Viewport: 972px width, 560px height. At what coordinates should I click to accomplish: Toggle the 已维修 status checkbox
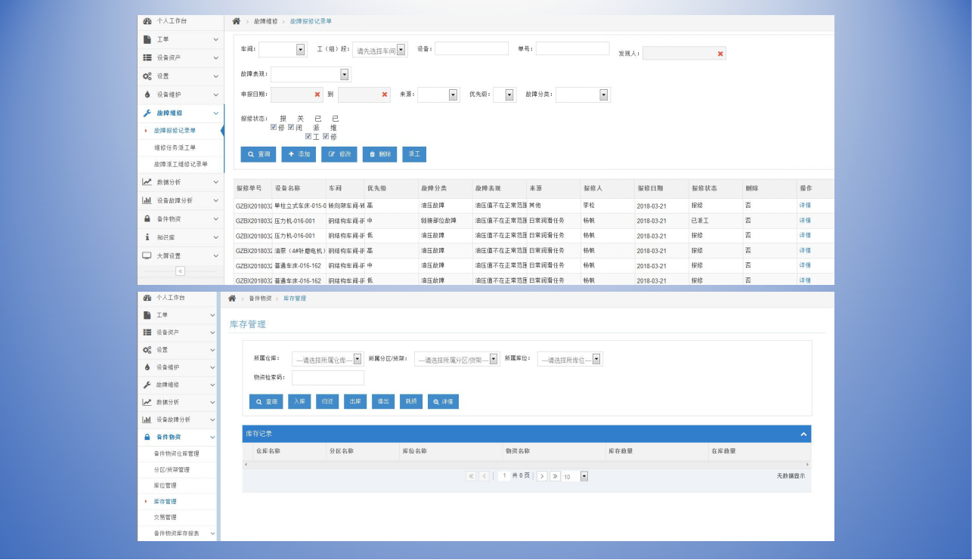(326, 137)
